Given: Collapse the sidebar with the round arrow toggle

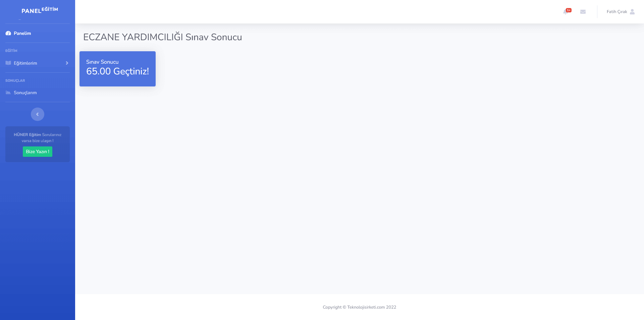Looking at the screenshot, I should (x=38, y=114).
